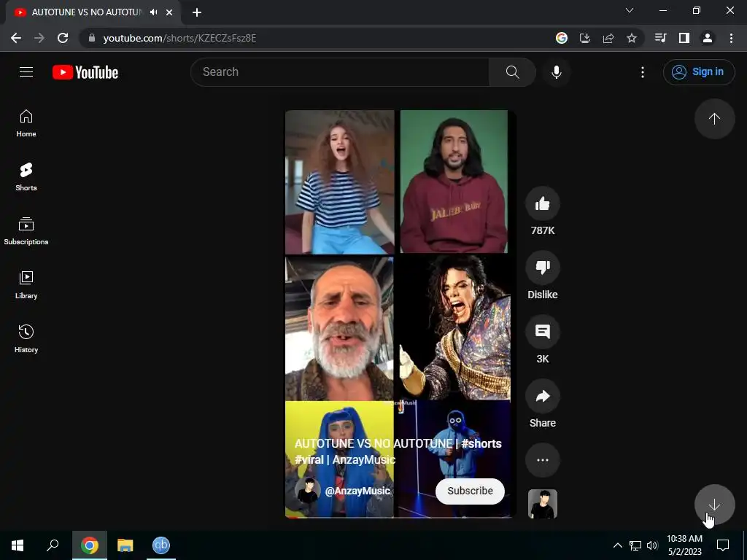
Task: Open History in the sidebar
Action: [x=26, y=338]
